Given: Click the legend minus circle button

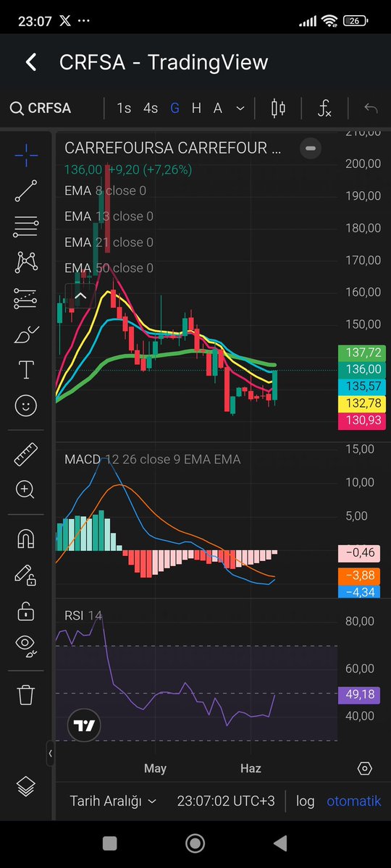Looking at the screenshot, I should pos(310,148).
